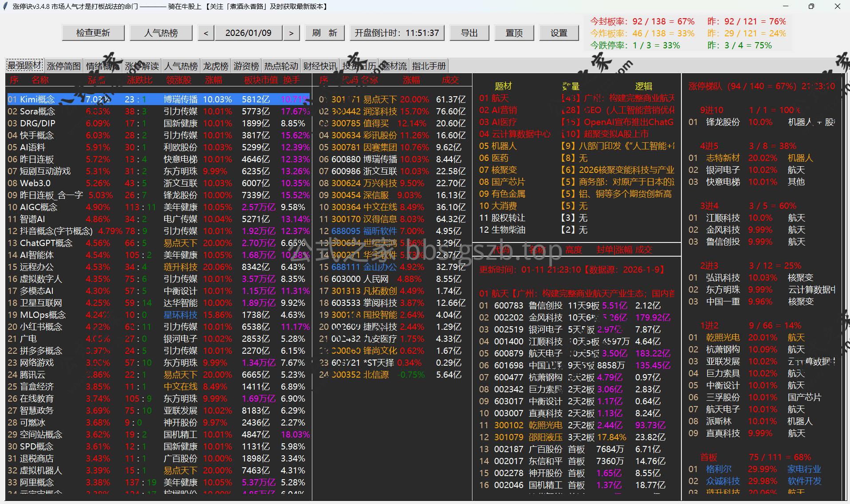Click stock 300781 因赛集团

[393, 147]
